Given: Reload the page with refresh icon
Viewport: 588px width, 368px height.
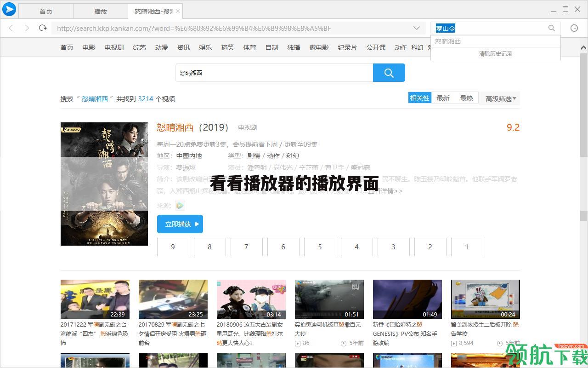Looking at the screenshot, I should point(43,28).
